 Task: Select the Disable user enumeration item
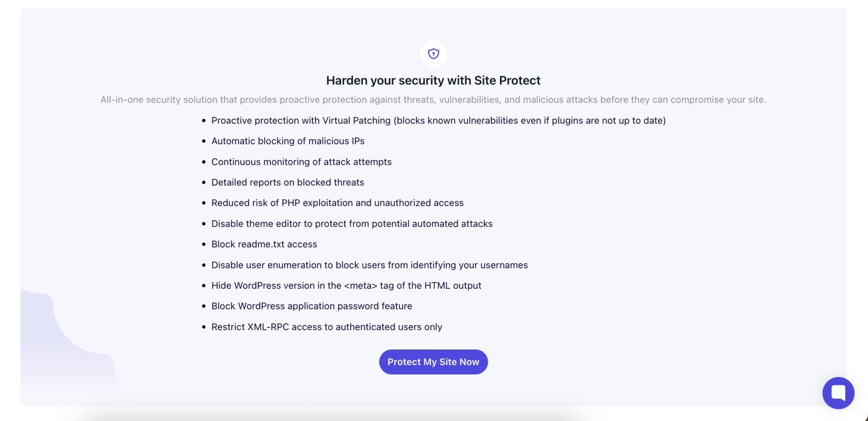point(370,265)
